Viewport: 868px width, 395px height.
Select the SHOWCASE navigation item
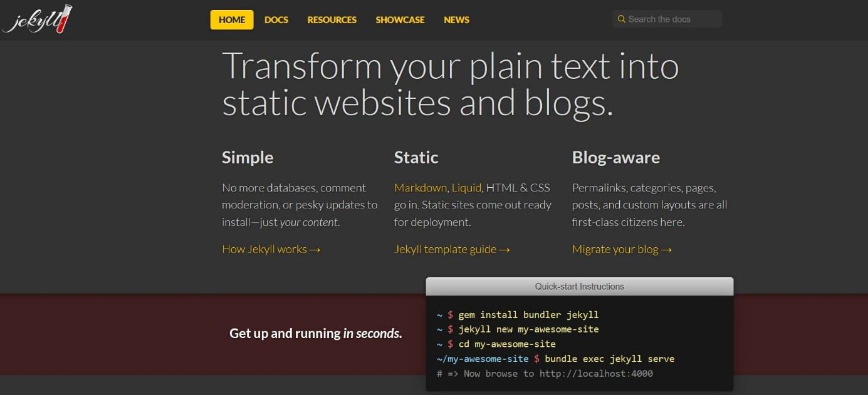click(x=400, y=20)
